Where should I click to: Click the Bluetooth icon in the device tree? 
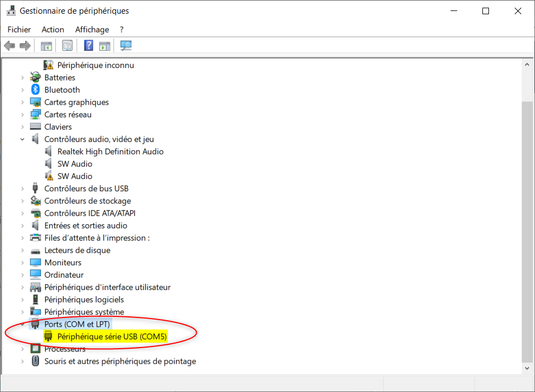tap(36, 90)
